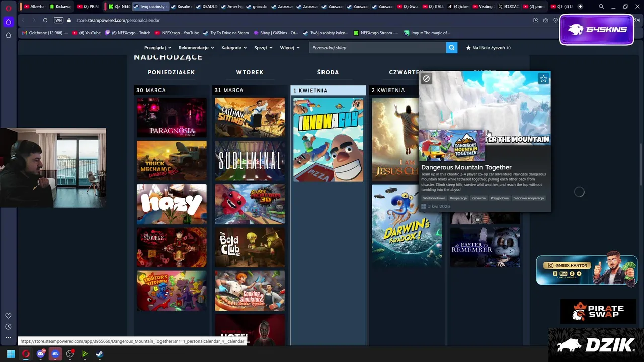Open Steam from the taskbar

point(99,354)
